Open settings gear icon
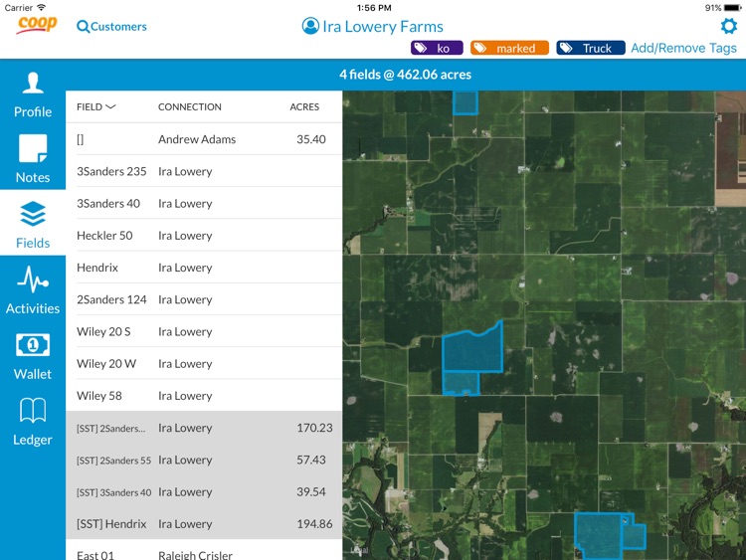Image resolution: width=746 pixels, height=560 pixels. click(x=728, y=26)
